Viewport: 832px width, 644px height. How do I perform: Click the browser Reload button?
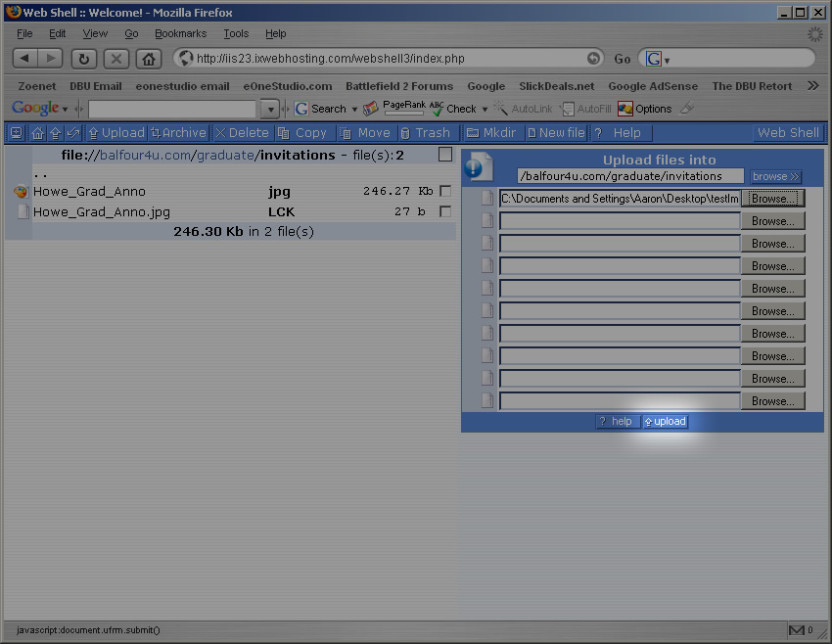coord(83,59)
